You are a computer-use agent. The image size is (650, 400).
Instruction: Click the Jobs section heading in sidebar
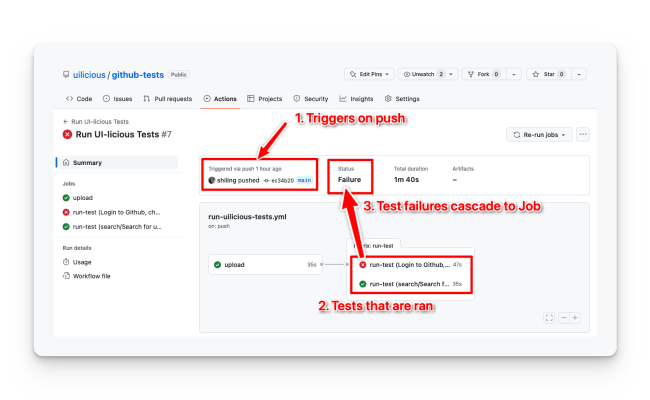coord(69,184)
